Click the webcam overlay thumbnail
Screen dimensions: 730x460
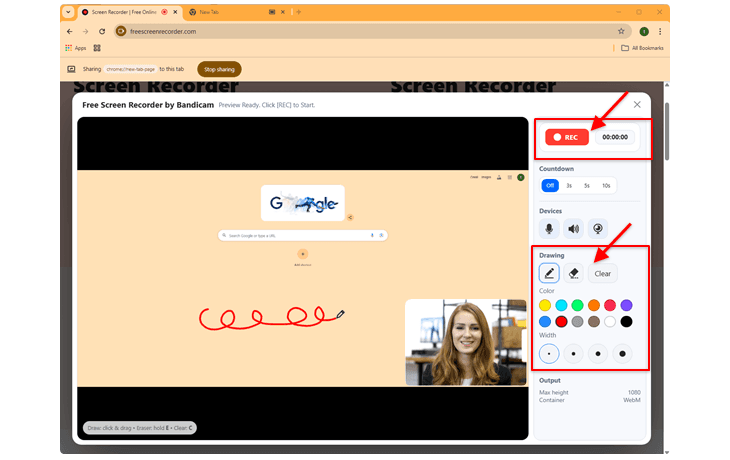(x=466, y=342)
